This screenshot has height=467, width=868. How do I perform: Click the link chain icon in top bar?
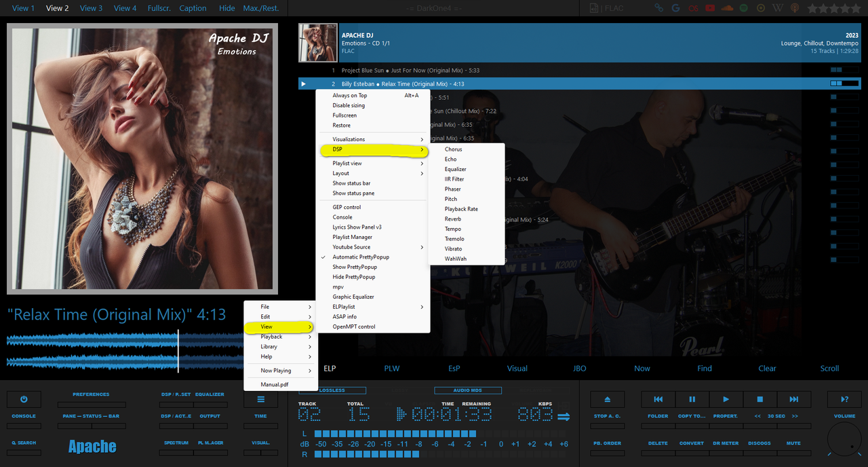659,8
